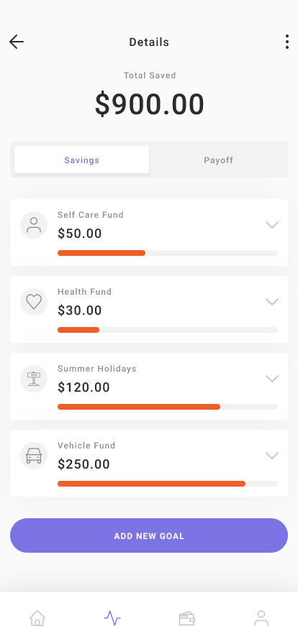The width and height of the screenshot is (298, 644).
Task: Tap the Health Fund heart icon
Action: (x=34, y=302)
